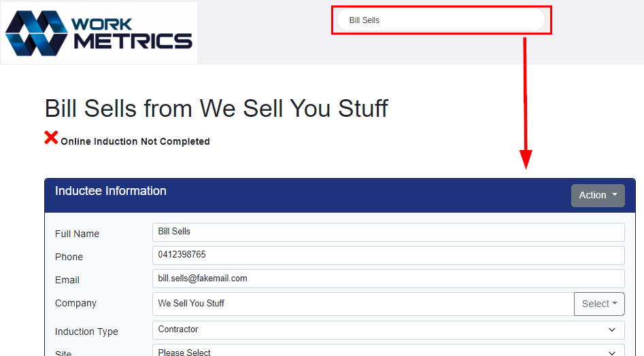Expand the Induction Type Contractor dropdown
644x356 pixels.
tap(388, 330)
